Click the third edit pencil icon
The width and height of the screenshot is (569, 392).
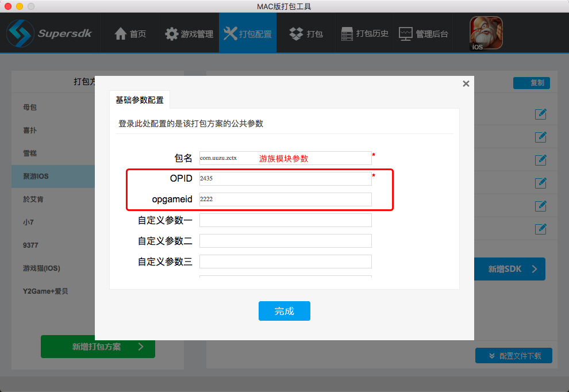tap(541, 160)
